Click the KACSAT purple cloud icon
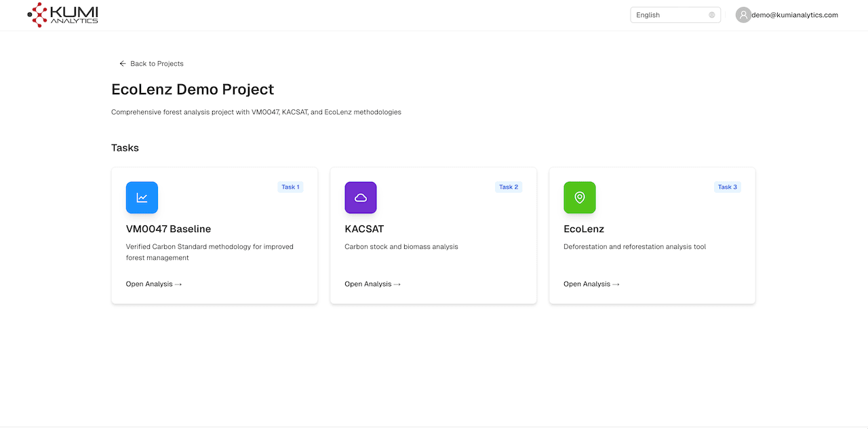 [361, 198]
